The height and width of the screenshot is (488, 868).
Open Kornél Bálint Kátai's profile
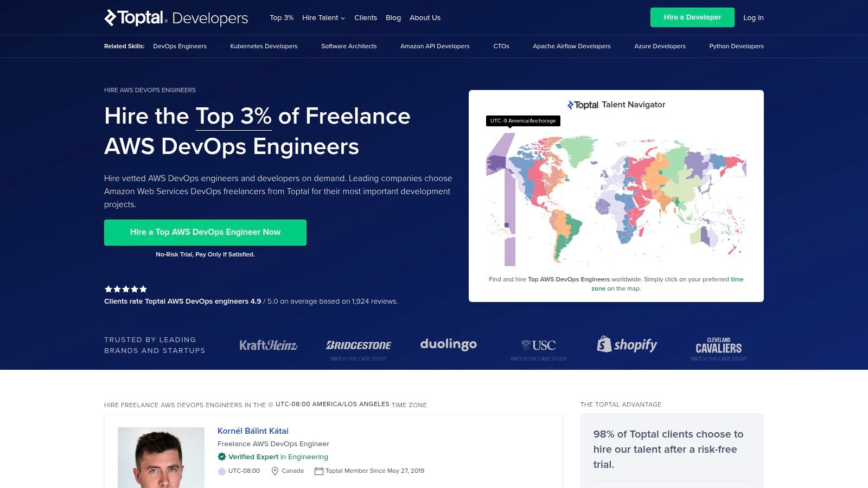tap(253, 431)
